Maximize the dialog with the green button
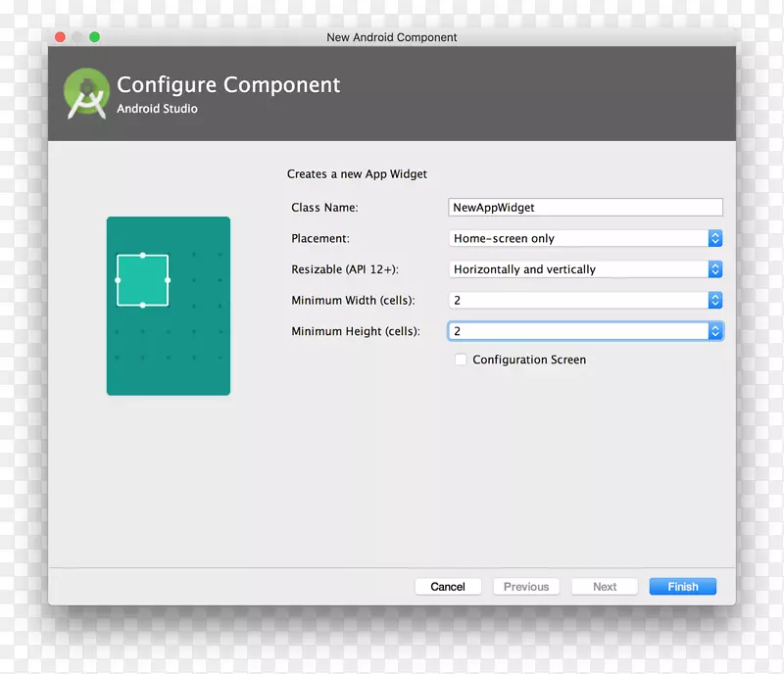Screen dimensions: 784x674 (95, 37)
